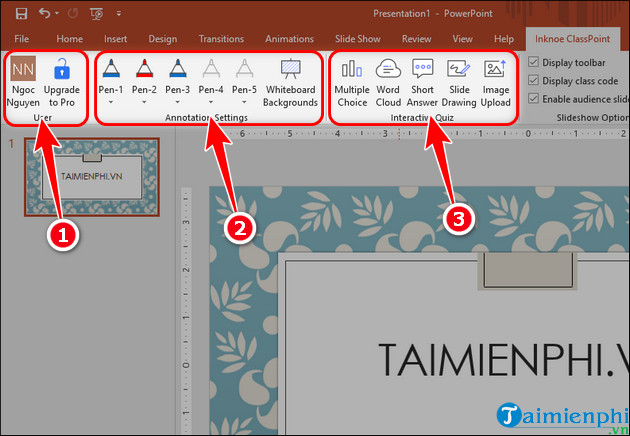Click the Save icon in quick access toolbar
The width and height of the screenshot is (630, 436).
tap(21, 13)
